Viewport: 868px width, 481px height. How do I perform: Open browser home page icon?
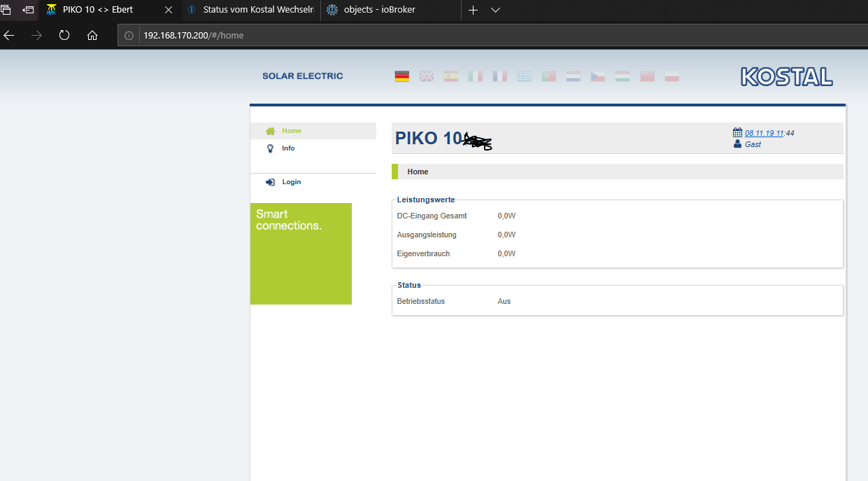pyautogui.click(x=92, y=35)
